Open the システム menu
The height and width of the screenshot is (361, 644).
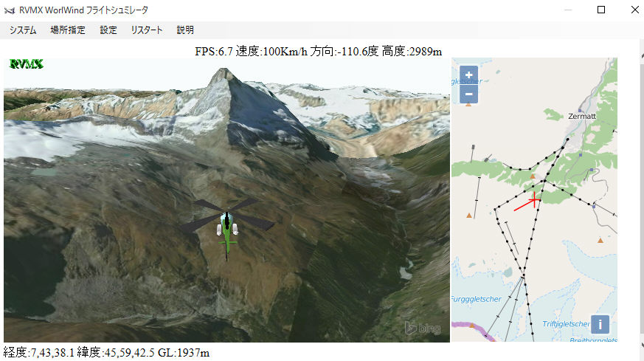click(x=23, y=30)
